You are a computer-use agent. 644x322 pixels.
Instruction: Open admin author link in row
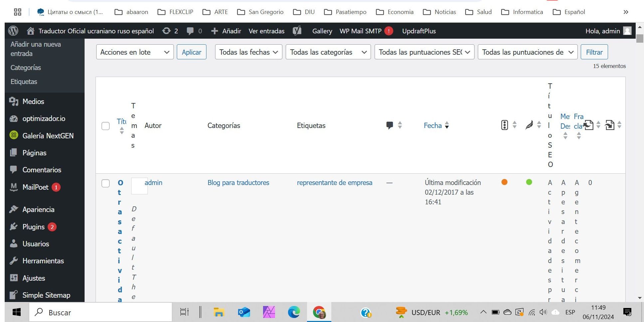click(154, 183)
